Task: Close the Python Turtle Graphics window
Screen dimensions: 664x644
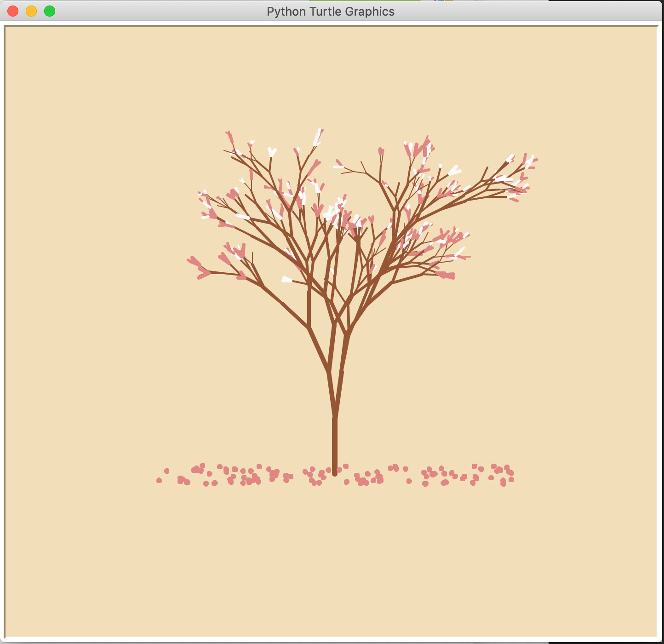Action: coord(13,11)
